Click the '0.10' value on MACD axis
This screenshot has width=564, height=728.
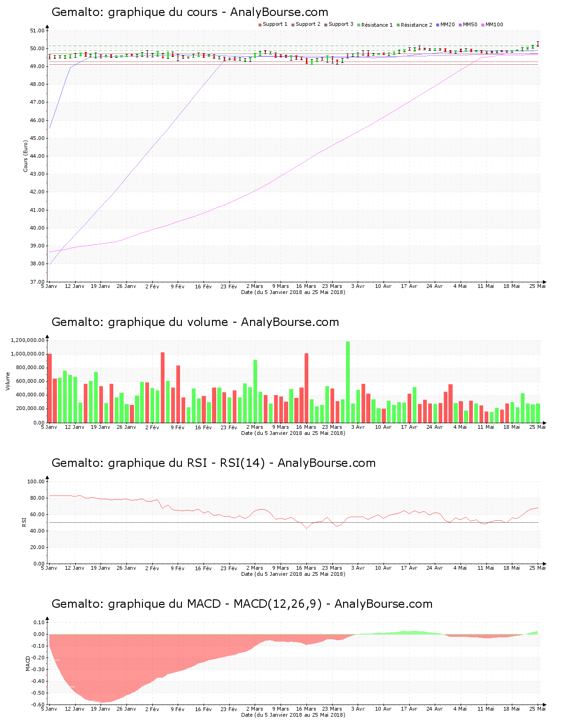pyautogui.click(x=39, y=622)
